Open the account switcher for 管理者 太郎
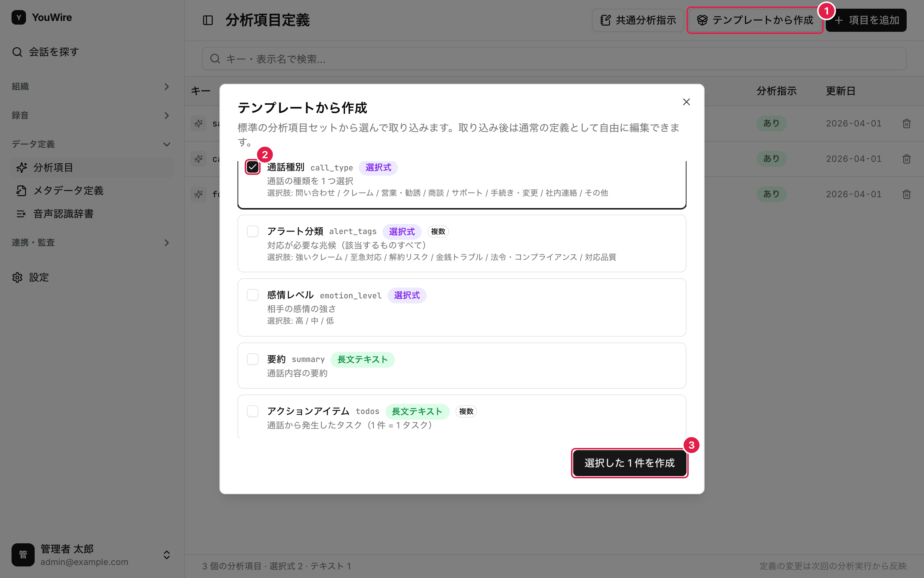This screenshot has height=578, width=924. (166, 555)
